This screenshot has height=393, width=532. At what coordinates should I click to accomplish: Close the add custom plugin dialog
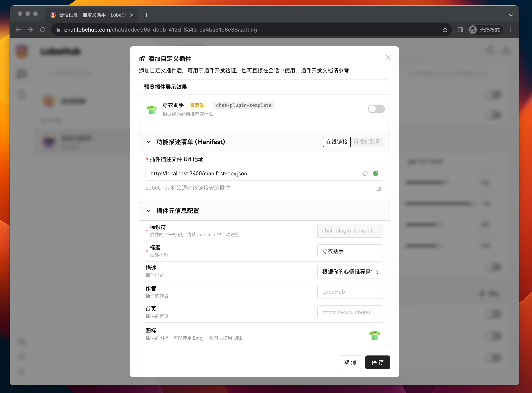coord(388,57)
